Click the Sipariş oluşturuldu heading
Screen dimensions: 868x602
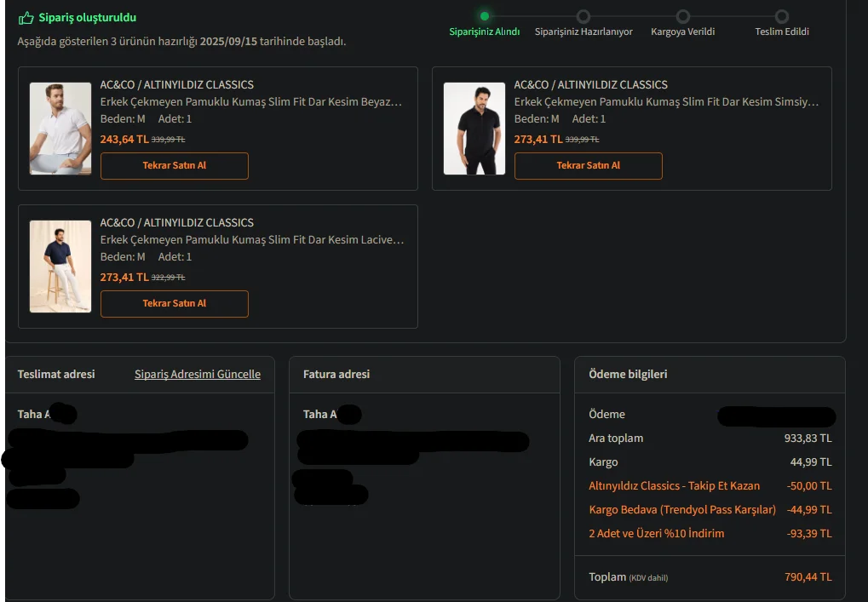(88, 18)
